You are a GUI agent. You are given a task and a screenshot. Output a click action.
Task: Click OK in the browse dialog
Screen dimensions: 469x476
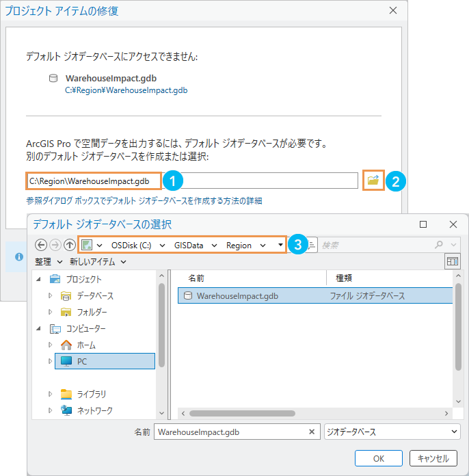(379, 458)
